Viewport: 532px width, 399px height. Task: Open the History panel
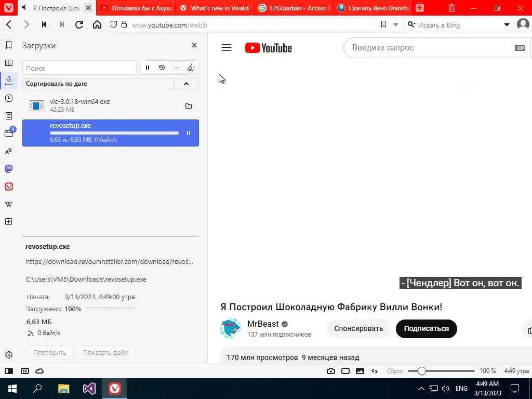[9, 98]
